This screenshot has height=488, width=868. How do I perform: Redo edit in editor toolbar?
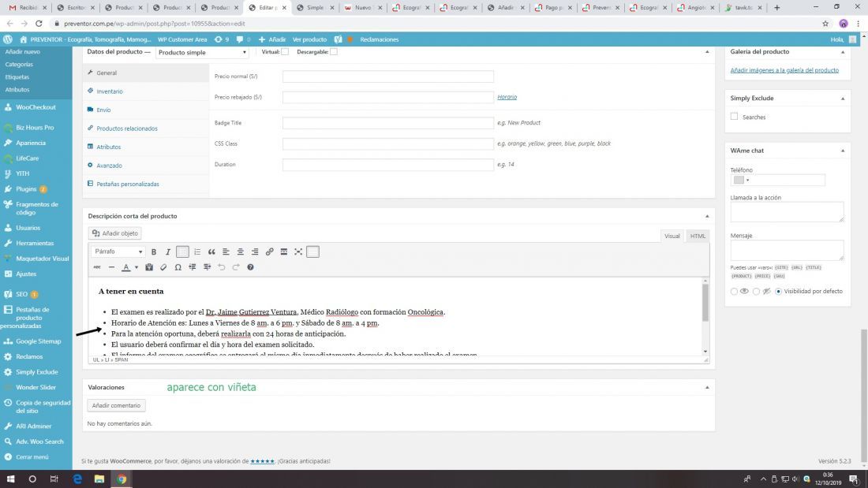(236, 267)
